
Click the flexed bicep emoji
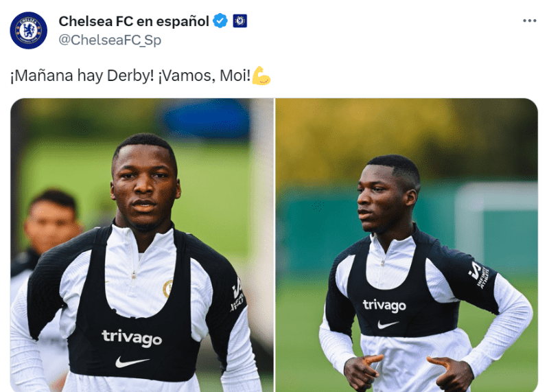pyautogui.click(x=261, y=76)
